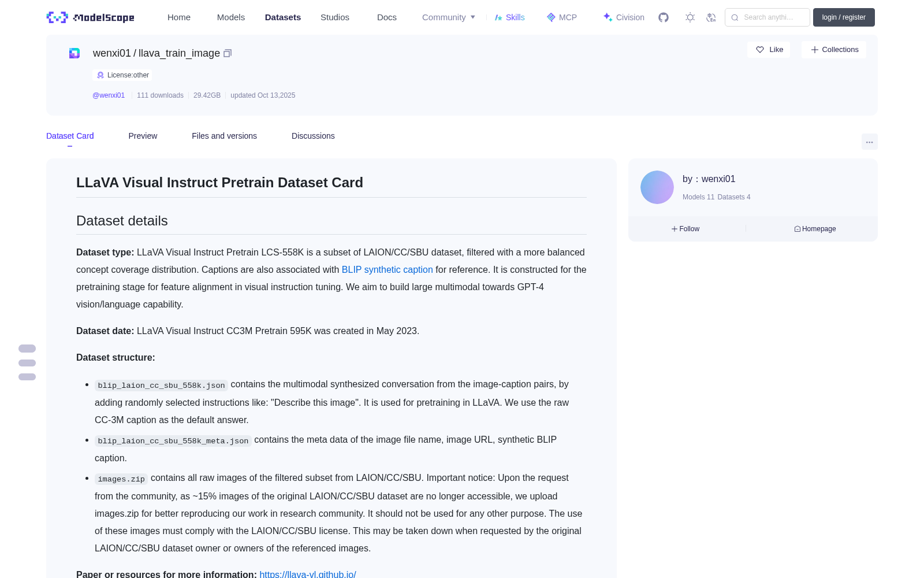The width and height of the screenshot is (924, 578).
Task: Click the wenxi01 gradient avatar
Action: pyautogui.click(x=657, y=187)
